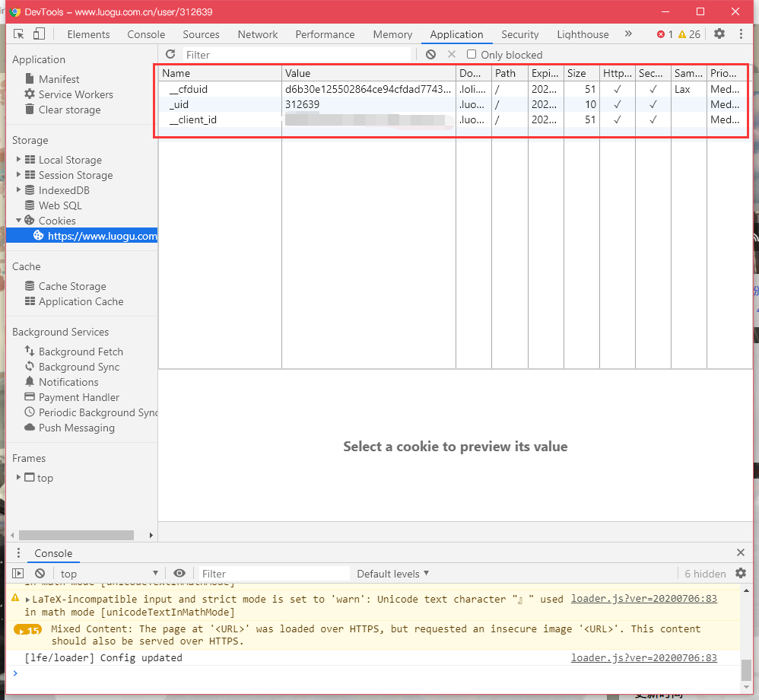Select Web SQL storage

pyautogui.click(x=53, y=205)
